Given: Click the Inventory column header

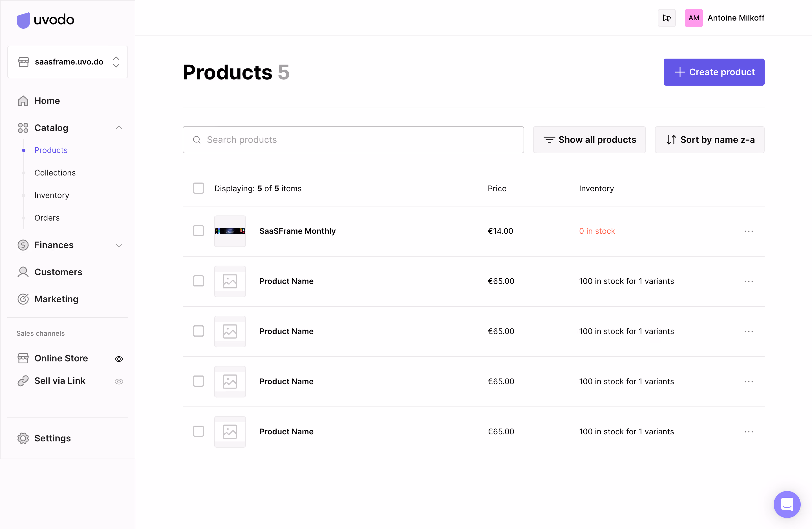Looking at the screenshot, I should point(596,188).
